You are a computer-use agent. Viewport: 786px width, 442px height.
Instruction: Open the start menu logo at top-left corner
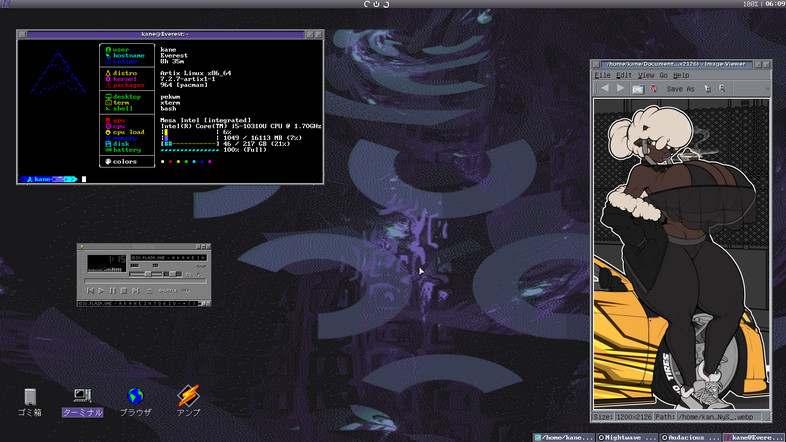(x=6, y=4)
